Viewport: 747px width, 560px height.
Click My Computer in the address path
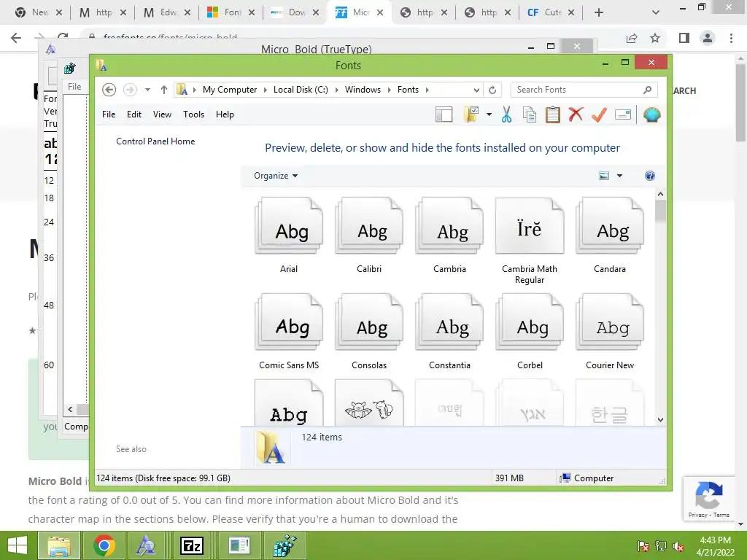click(x=230, y=90)
